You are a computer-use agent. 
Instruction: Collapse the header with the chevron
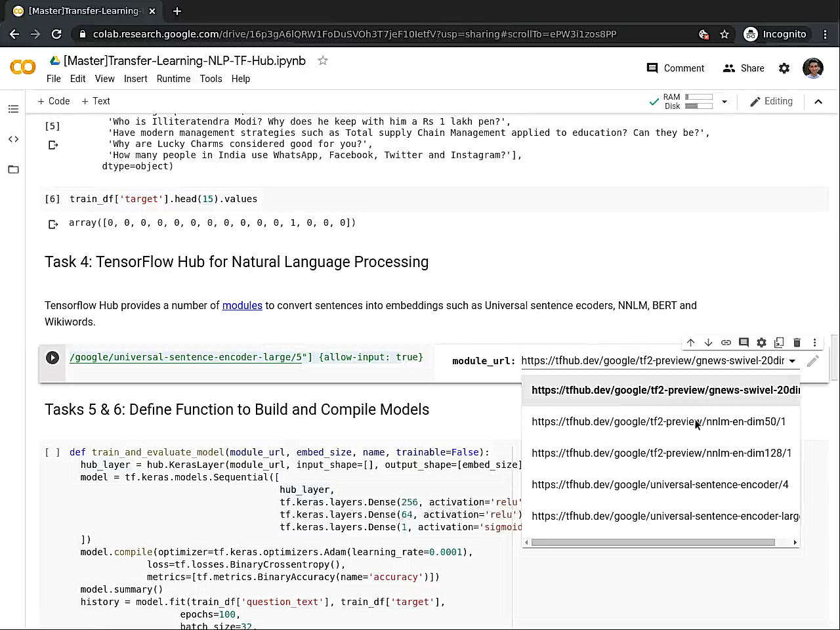click(818, 102)
